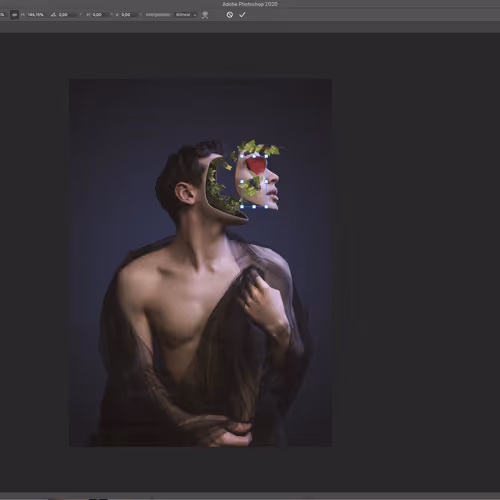Select the bottom-center transform handle
500x500 pixels.
[x=254, y=207]
